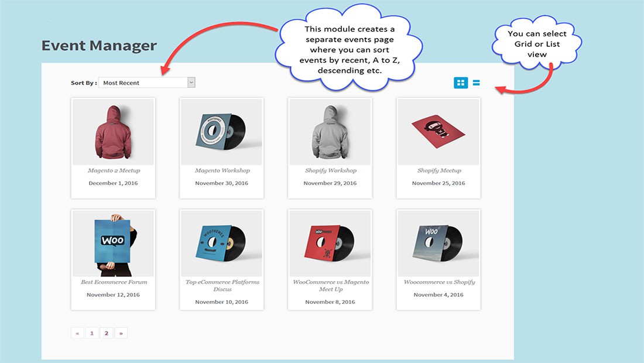Open the Magento 2 Meetup event link
The width and height of the screenshot is (644, 363).
(112, 170)
